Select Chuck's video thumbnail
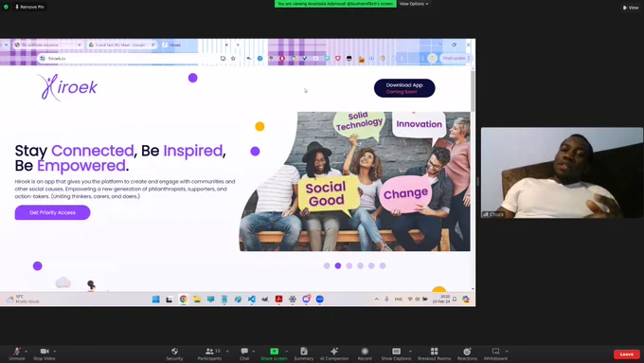Screen dimensions: 644x363 tap(562, 172)
